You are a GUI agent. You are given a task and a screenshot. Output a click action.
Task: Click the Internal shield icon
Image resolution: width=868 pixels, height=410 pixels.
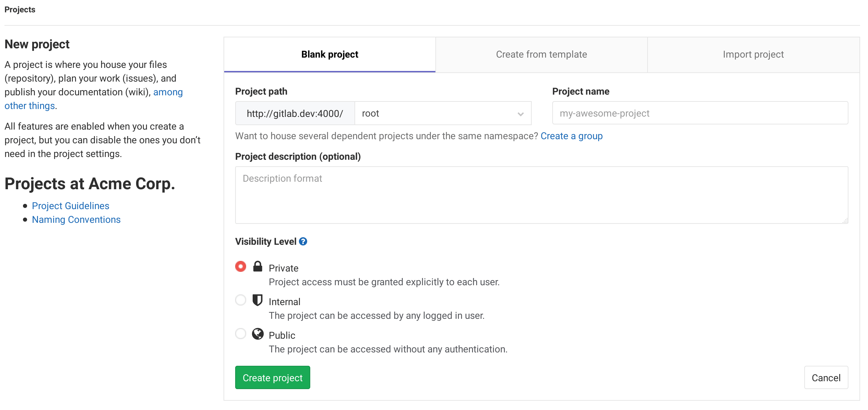coord(258,300)
